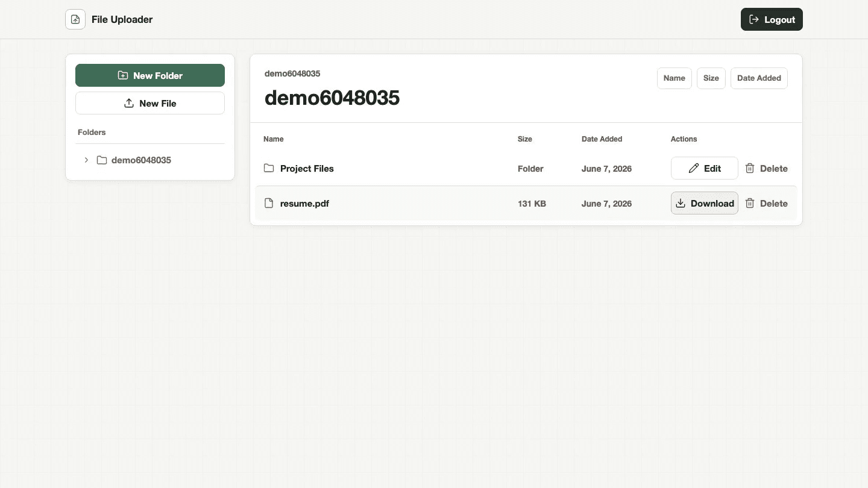
Task: Open the Project Files folder
Action: [307, 169]
